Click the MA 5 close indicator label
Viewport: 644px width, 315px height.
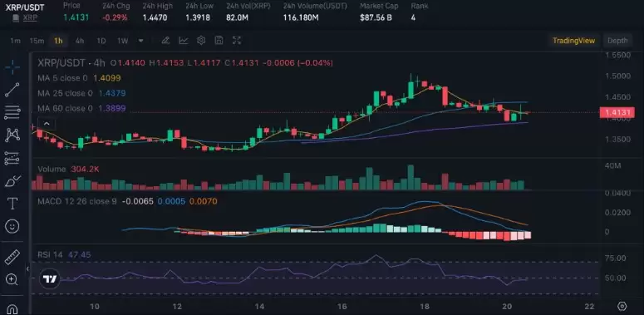(x=62, y=78)
